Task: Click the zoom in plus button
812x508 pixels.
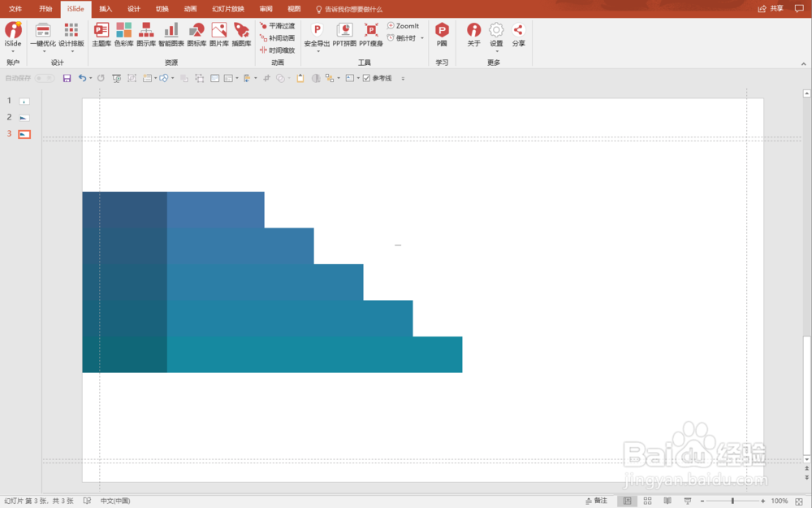Action: (762, 501)
